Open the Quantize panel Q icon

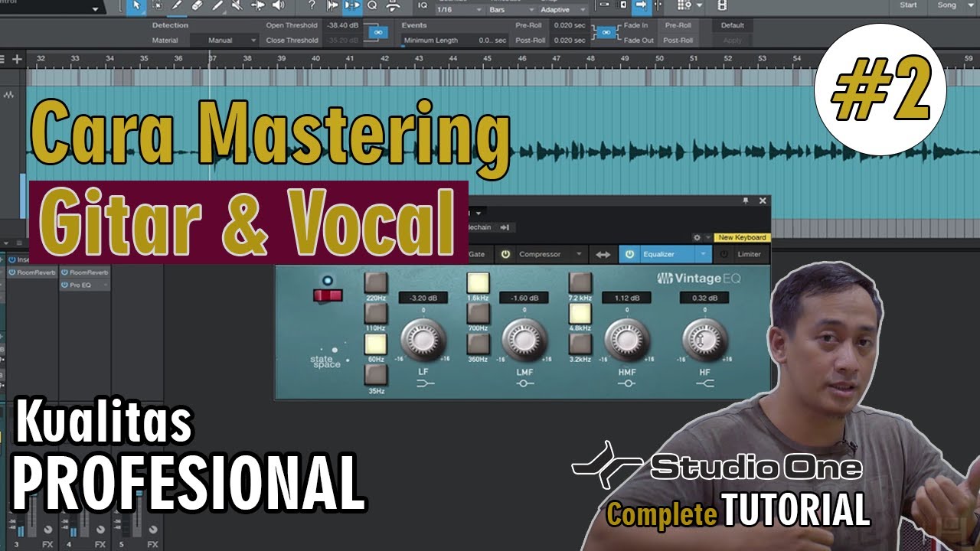(372, 6)
